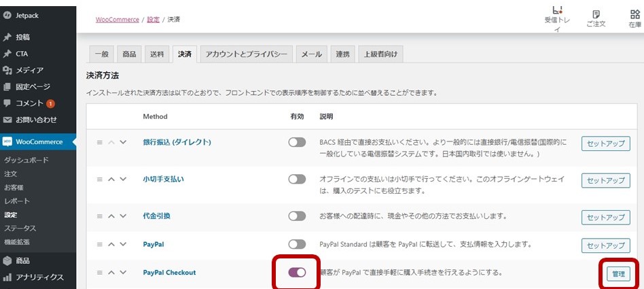This screenshot has width=644, height=289.
Task: Enable PayPal Standard payment toggle
Action: point(297,244)
